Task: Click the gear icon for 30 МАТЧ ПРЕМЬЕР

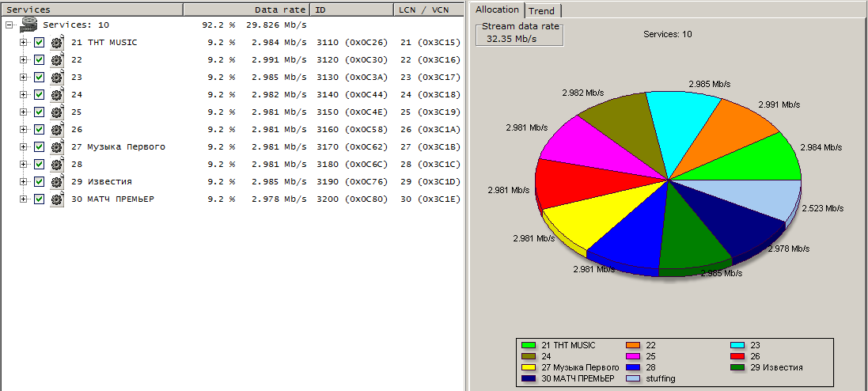Action: 56,199
